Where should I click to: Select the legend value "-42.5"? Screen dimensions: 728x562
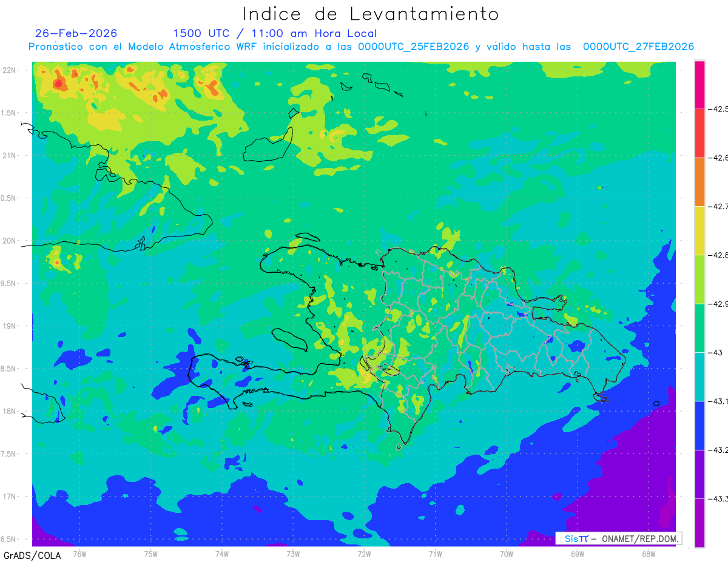point(718,109)
